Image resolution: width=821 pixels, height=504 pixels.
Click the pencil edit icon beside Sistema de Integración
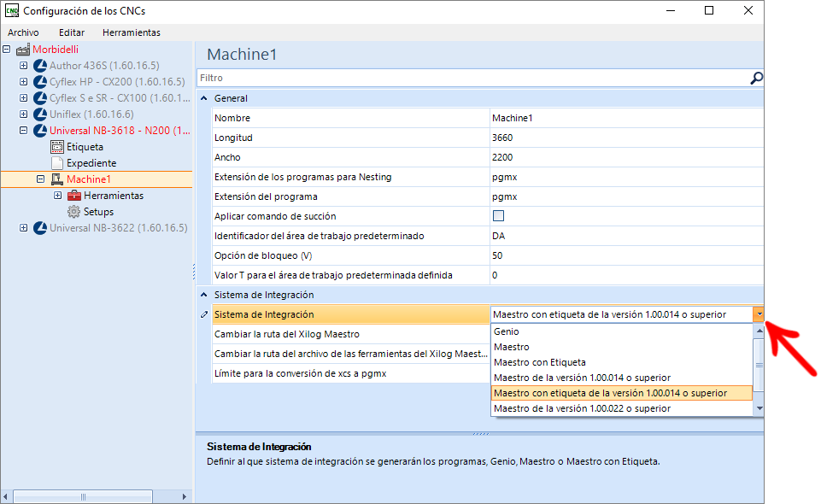point(204,314)
